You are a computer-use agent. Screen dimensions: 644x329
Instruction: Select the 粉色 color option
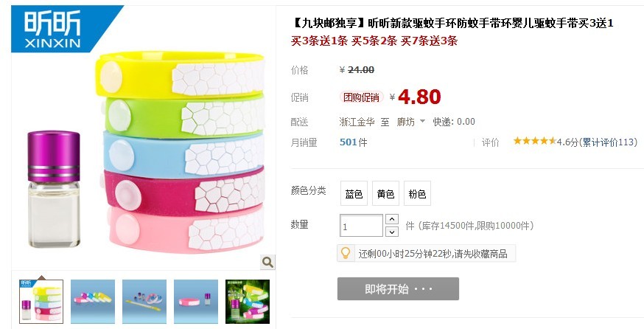pyautogui.click(x=417, y=193)
